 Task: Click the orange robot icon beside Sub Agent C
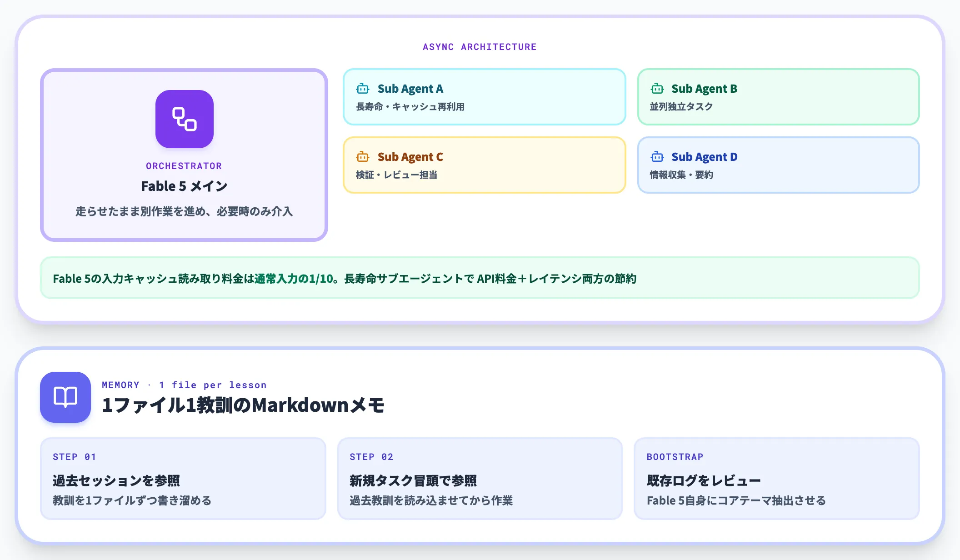pyautogui.click(x=363, y=156)
